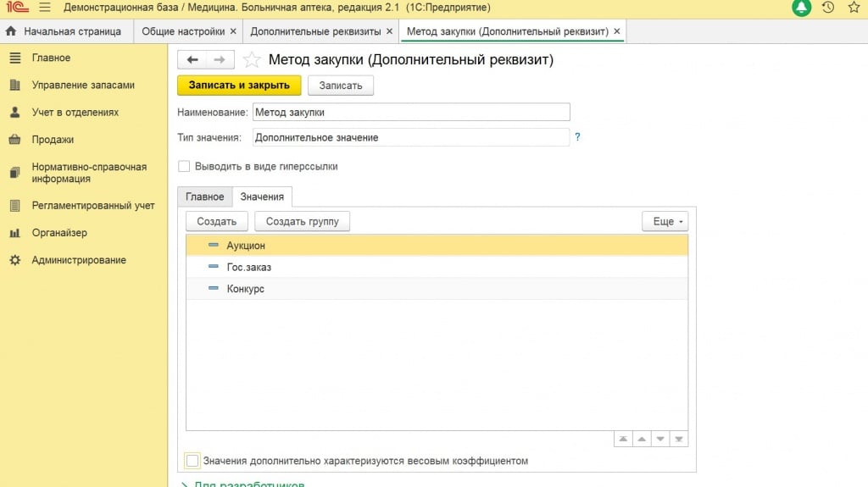Viewport: 868px width, 487px height.
Task: Open the hamburger main menu
Action: coord(44,8)
